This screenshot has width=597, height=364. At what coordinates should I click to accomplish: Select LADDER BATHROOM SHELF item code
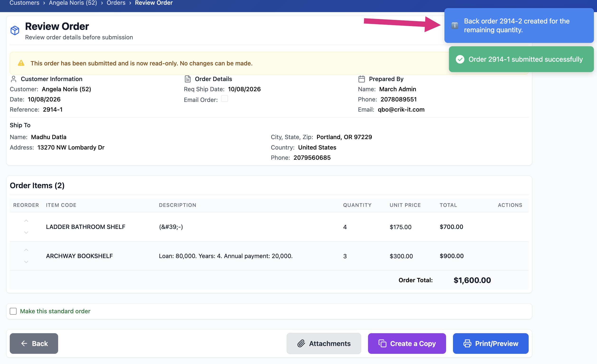85,227
